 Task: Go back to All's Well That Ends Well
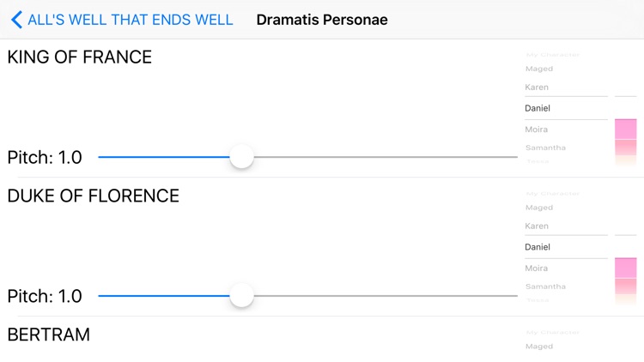tap(129, 20)
